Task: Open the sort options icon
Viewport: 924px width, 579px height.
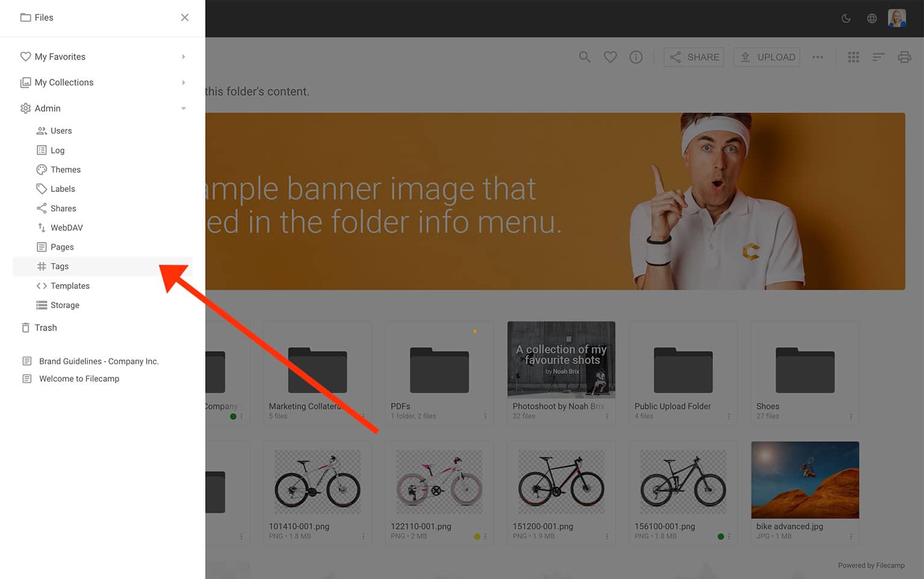Action: (878, 57)
